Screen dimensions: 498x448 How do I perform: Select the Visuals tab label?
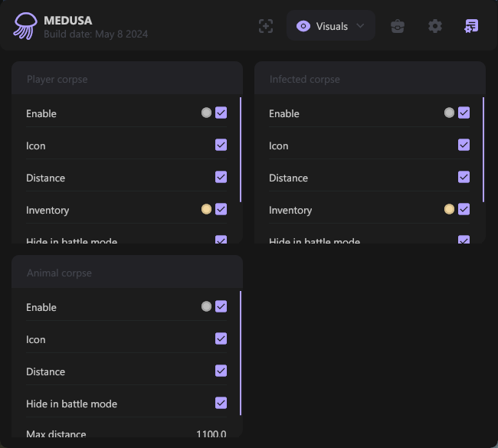point(332,26)
